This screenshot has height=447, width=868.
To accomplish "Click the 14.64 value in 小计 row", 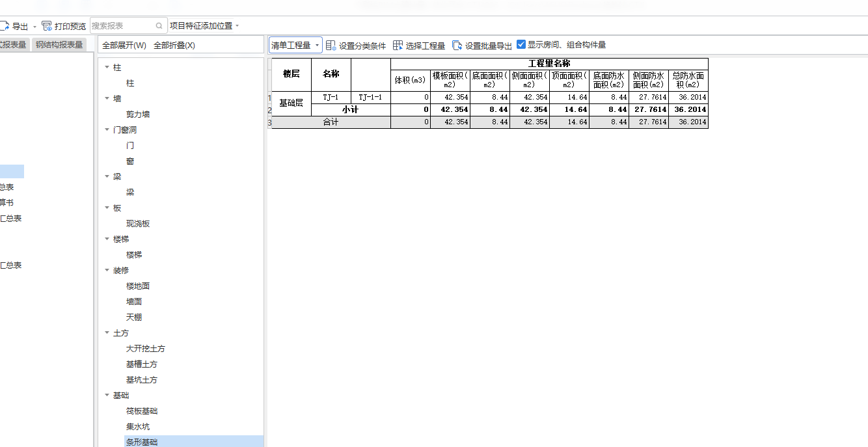I will point(569,110).
